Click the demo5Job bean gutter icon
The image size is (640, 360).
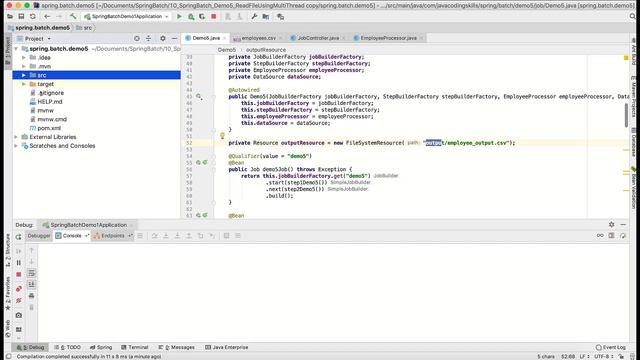[x=198, y=162]
